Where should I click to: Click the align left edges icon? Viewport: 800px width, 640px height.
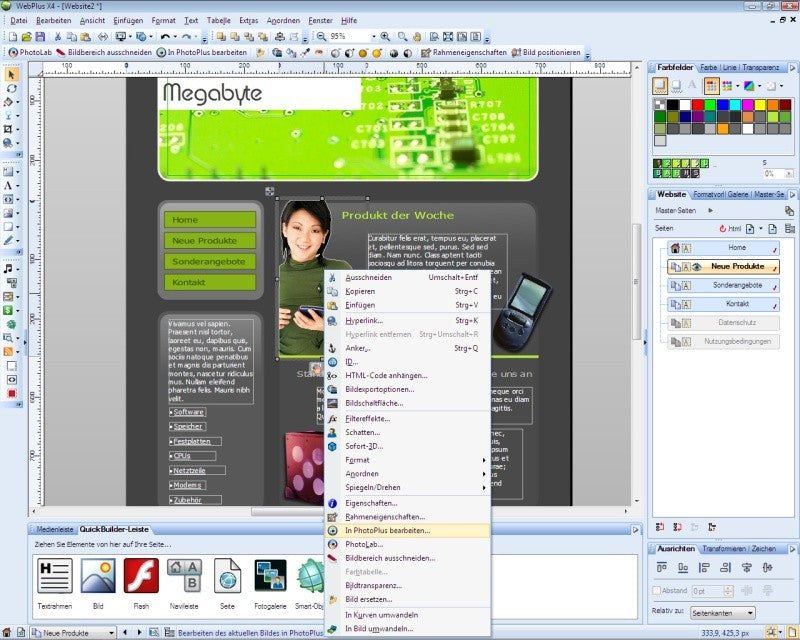click(704, 568)
